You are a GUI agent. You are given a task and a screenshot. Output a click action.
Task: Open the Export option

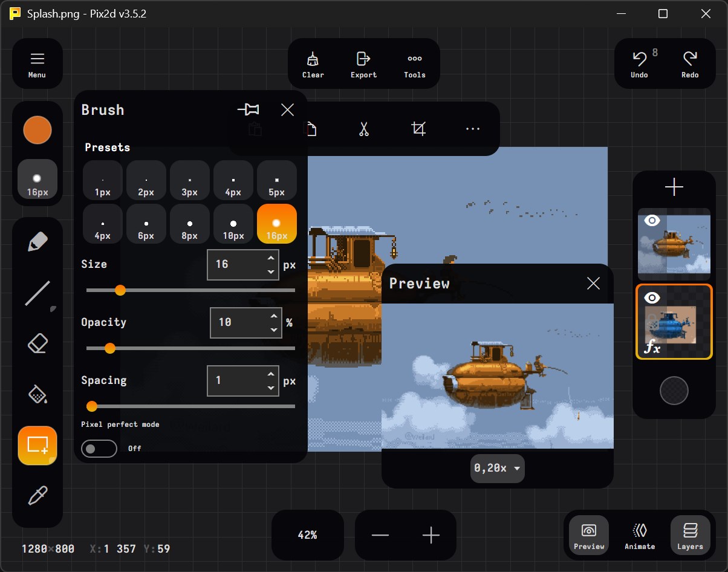tap(363, 65)
